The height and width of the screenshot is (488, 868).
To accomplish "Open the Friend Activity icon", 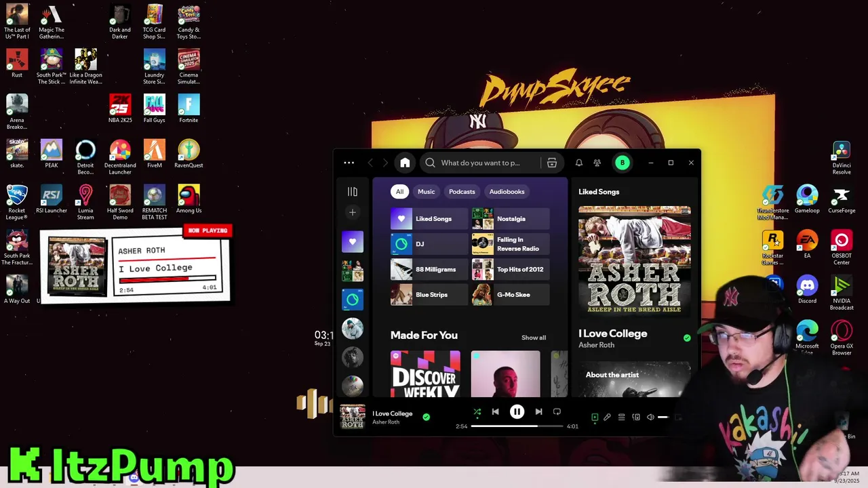I will coord(597,163).
